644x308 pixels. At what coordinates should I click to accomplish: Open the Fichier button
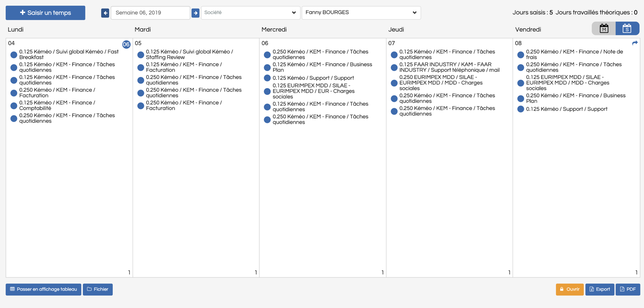click(x=98, y=290)
